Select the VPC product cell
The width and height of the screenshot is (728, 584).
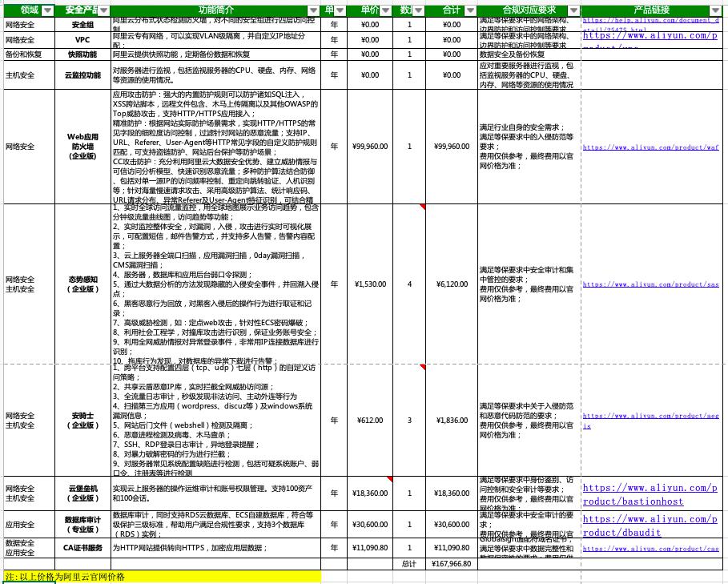[82, 40]
